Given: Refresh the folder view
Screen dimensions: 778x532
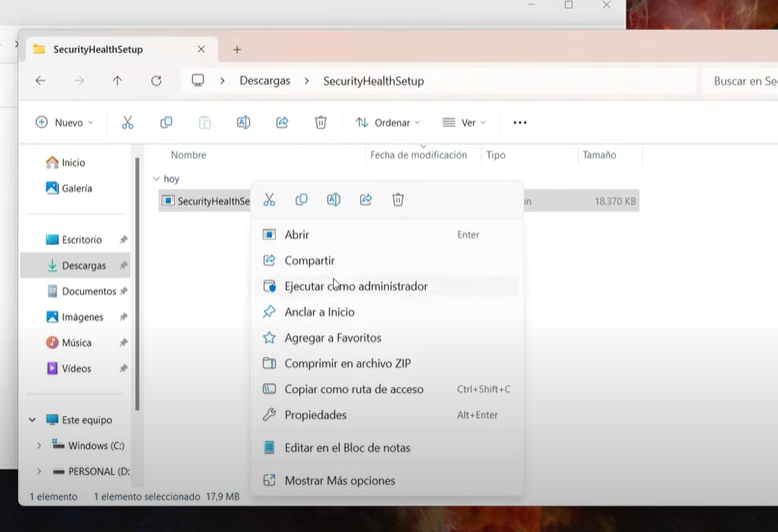Looking at the screenshot, I should pos(156,81).
